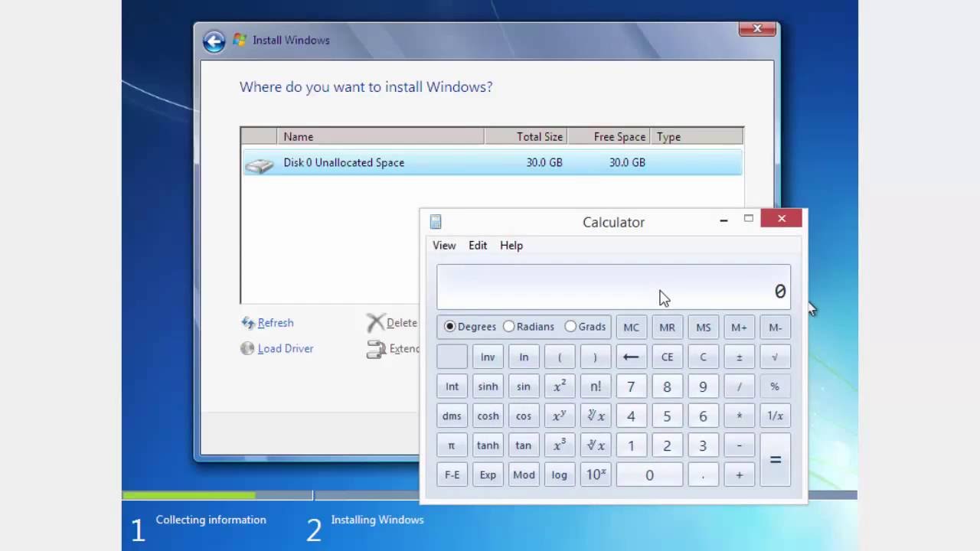Select the Degrees radio button
Screen dimensions: 980x551
click(449, 327)
